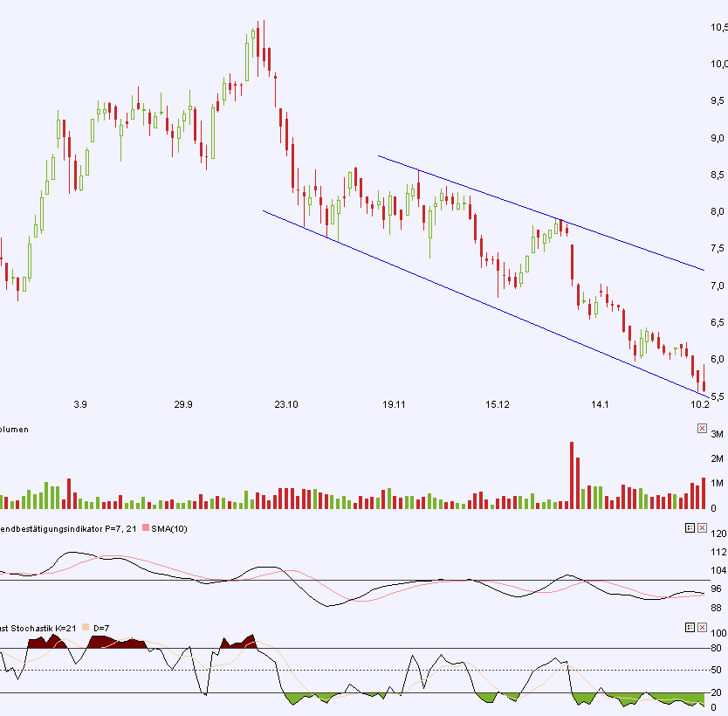Click the 120 indicator axis label
This screenshot has height=716, width=728.
(x=718, y=533)
